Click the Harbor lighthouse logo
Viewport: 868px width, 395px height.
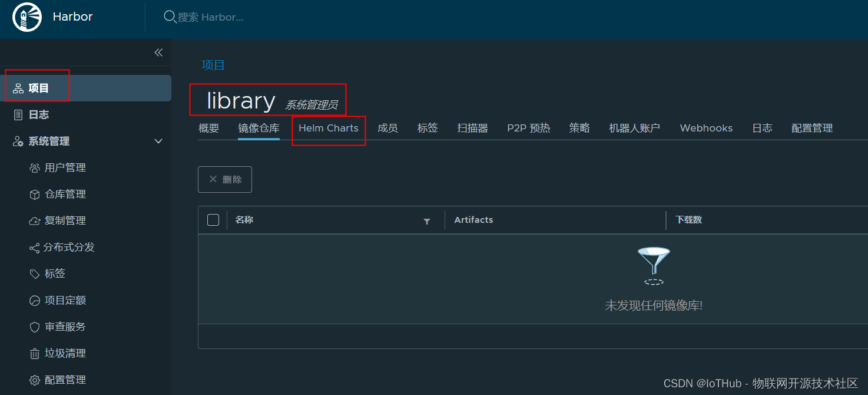[x=27, y=17]
